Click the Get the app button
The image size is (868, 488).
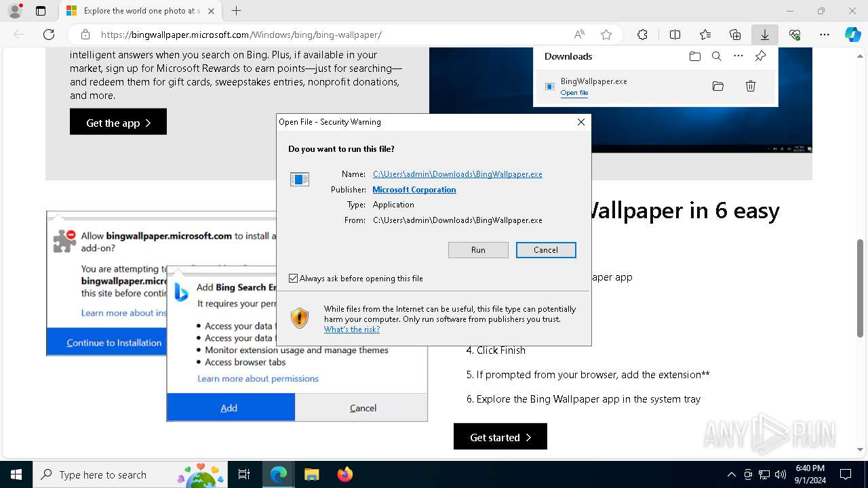point(118,122)
